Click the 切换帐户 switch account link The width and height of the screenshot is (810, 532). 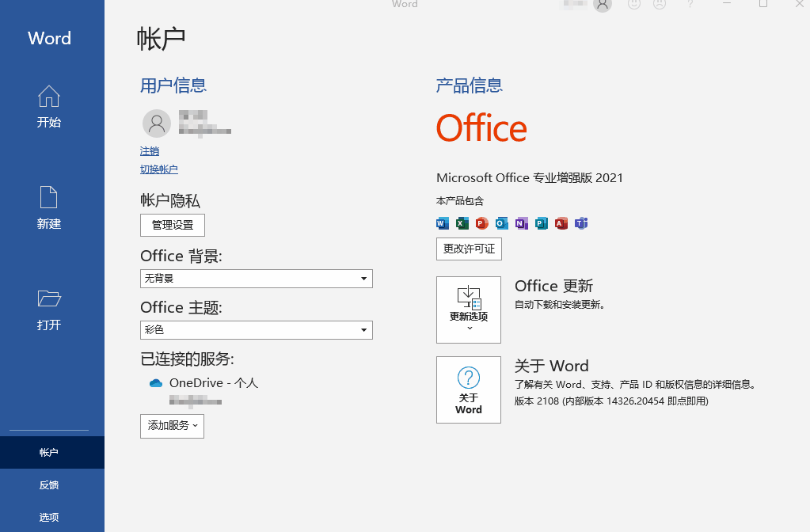coord(158,169)
